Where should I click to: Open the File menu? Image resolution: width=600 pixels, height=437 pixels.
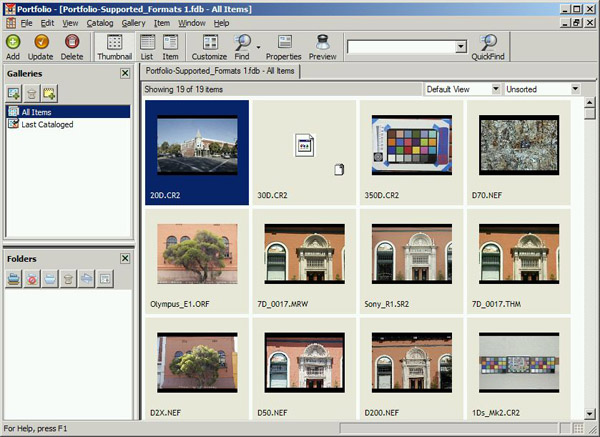(26, 23)
